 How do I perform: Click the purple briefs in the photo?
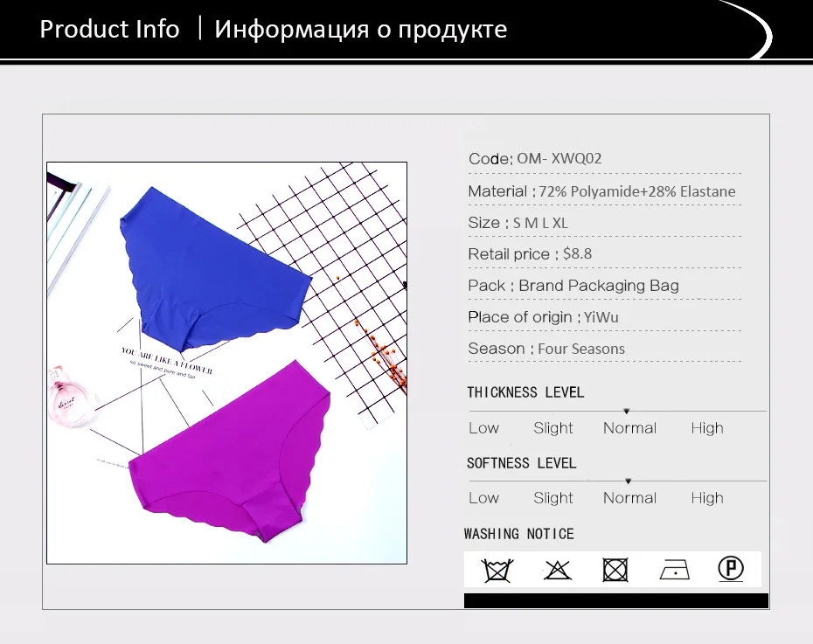coord(231,454)
